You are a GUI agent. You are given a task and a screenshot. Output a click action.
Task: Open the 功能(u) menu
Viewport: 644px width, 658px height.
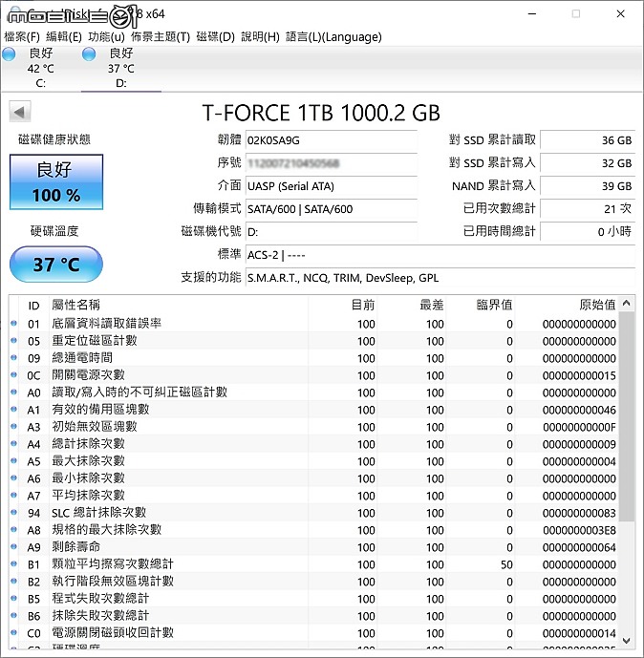click(x=107, y=37)
